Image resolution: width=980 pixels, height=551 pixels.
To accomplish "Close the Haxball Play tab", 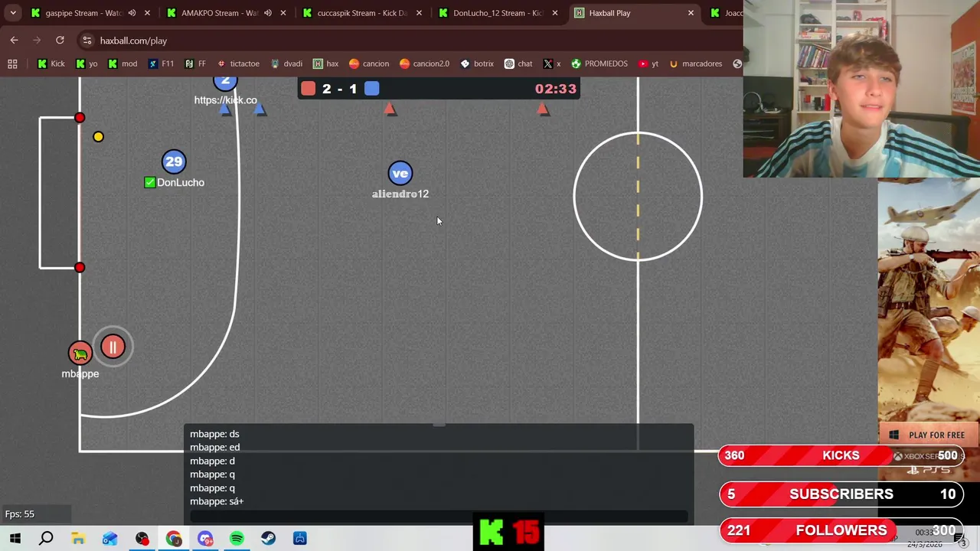I will pos(691,13).
